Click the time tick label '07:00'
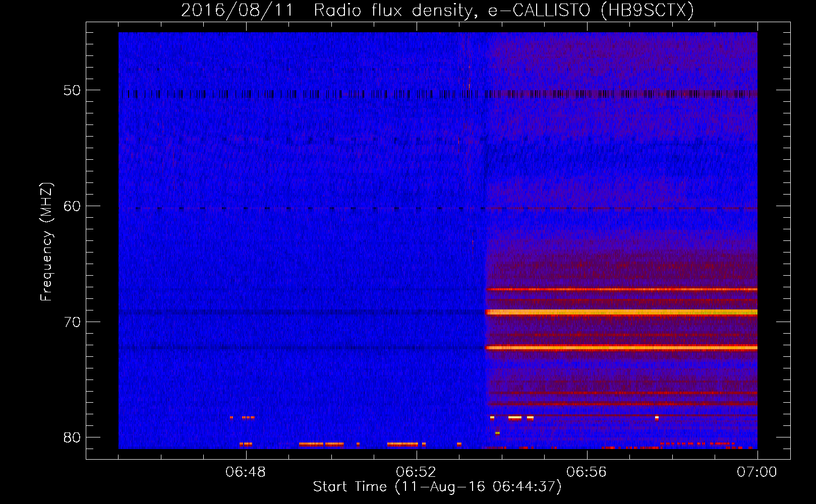 757,472
